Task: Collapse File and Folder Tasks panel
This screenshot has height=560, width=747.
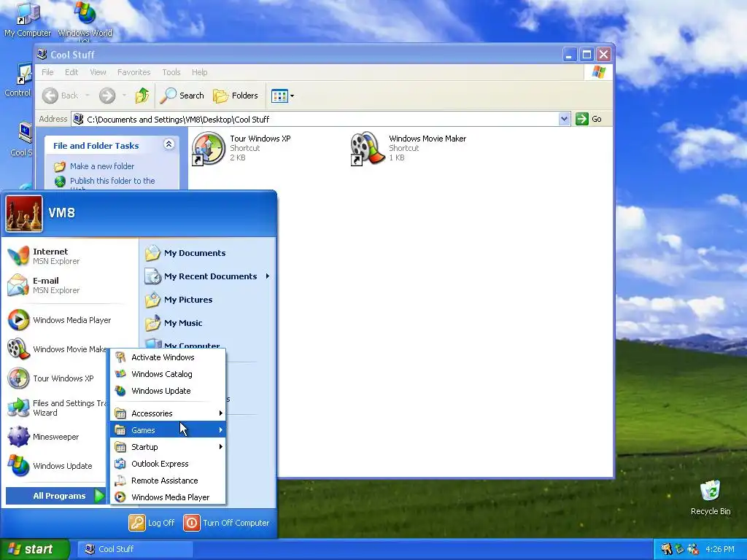Action: pos(169,144)
